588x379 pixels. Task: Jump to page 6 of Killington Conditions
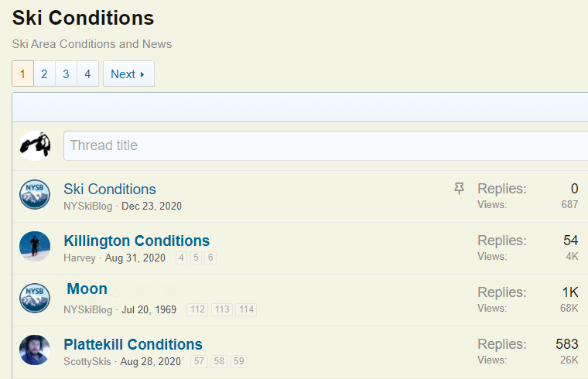210,258
